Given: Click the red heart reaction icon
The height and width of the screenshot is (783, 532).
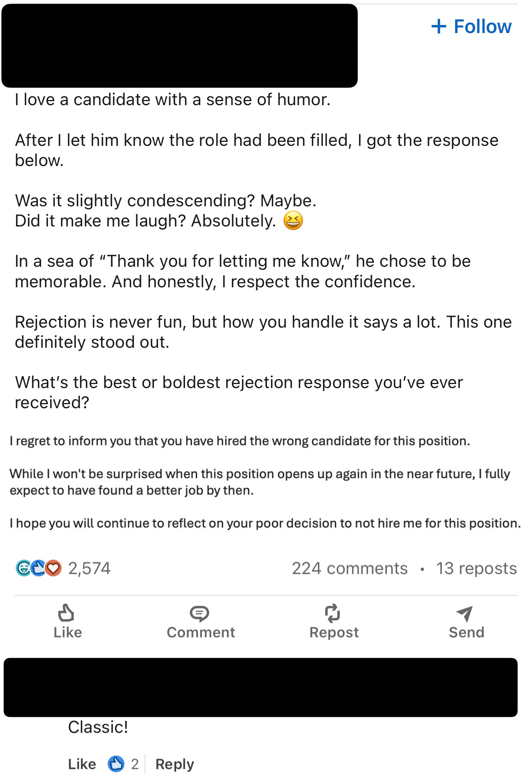Looking at the screenshot, I should pyautogui.click(x=54, y=568).
